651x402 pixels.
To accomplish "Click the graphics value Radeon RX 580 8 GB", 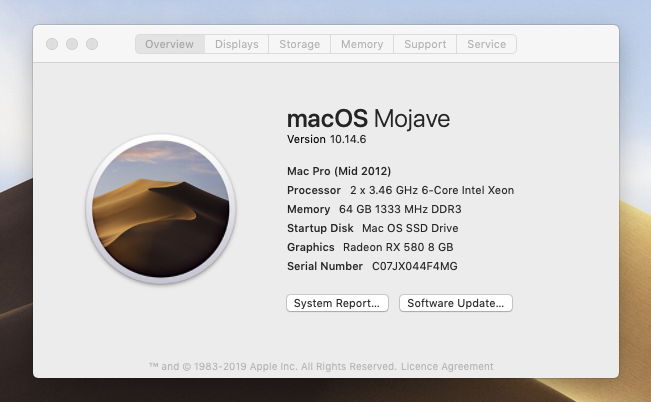I will [x=398, y=247].
